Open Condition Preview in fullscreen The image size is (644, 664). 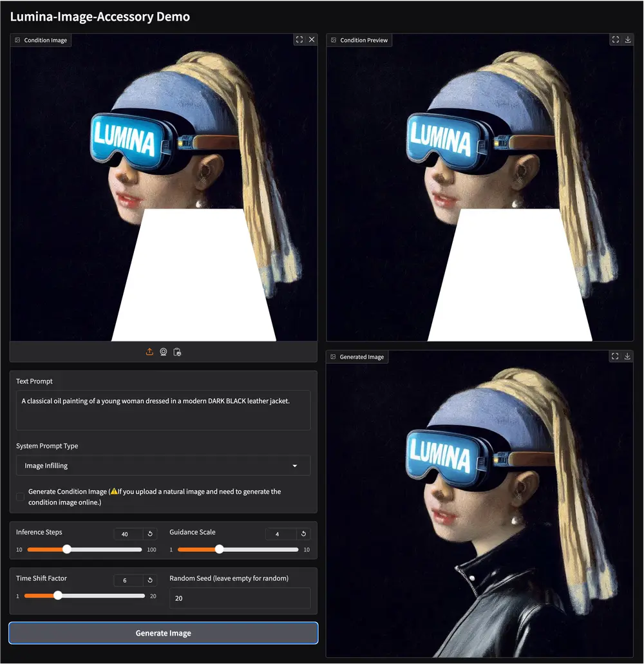click(616, 40)
